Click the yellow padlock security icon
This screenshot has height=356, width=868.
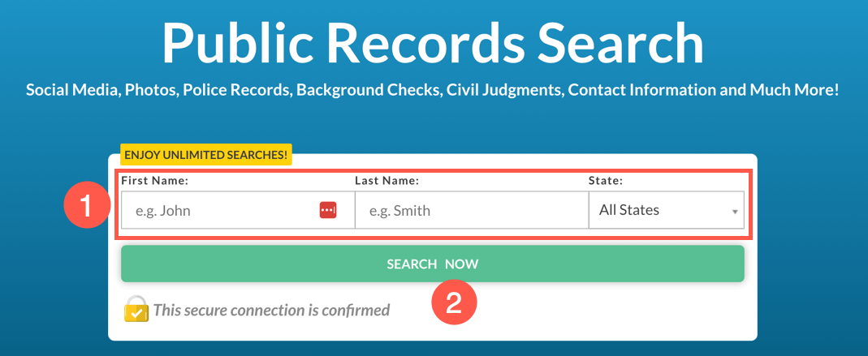click(x=136, y=309)
